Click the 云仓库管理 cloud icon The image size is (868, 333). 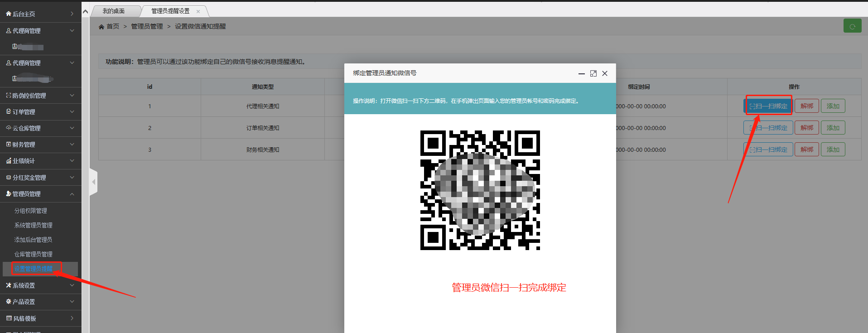click(x=9, y=128)
